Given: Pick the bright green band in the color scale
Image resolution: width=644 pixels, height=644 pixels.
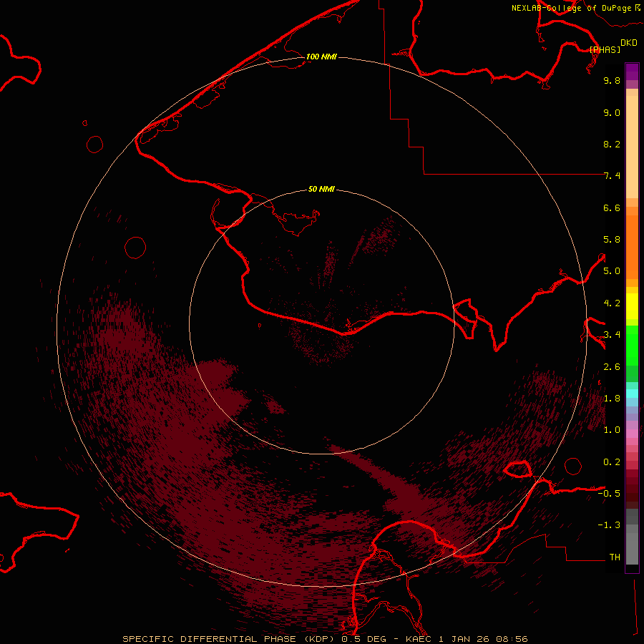Looking at the screenshot, I should [632, 345].
